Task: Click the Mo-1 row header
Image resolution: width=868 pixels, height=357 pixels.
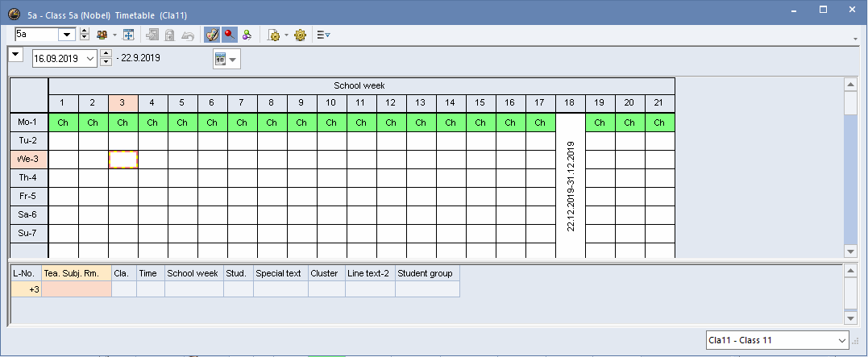Action: pos(29,122)
